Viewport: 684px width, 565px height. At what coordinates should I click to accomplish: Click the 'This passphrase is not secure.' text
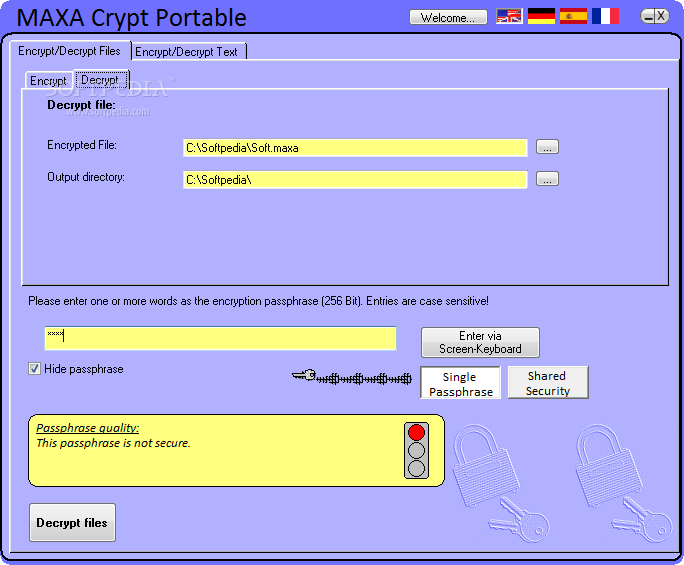click(x=113, y=443)
